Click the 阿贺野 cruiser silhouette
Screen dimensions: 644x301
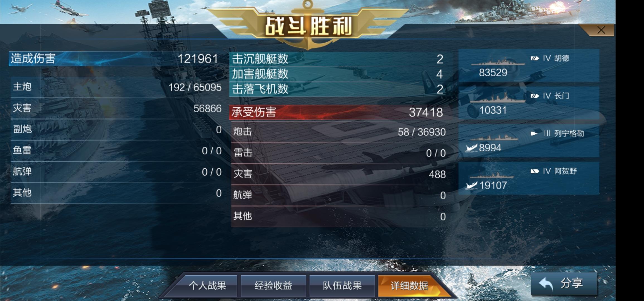[x=492, y=175]
